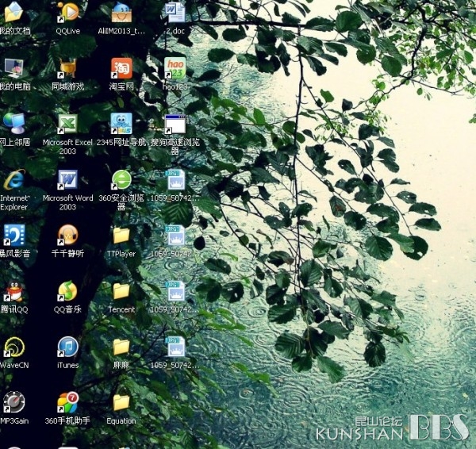Open the hao123 shortcut icon
Image resolution: width=476 pixels, height=449 pixels.
point(175,68)
